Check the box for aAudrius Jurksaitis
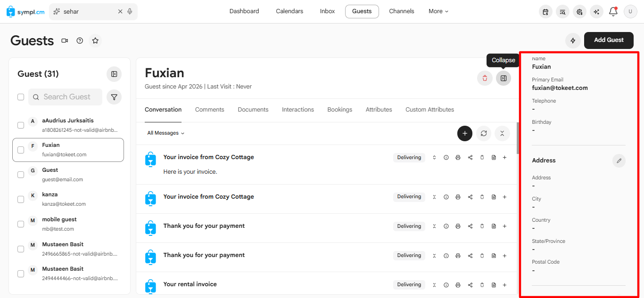This screenshot has width=644, height=298. click(21, 125)
